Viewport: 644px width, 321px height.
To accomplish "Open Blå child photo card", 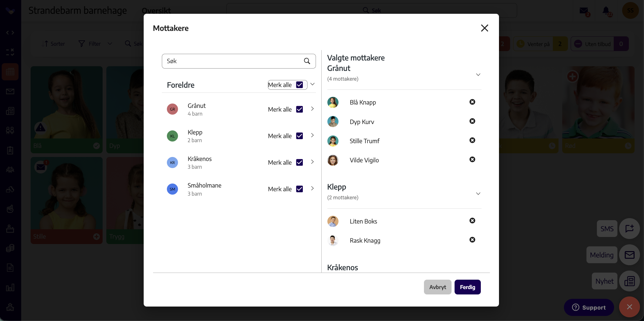I will tap(67, 110).
